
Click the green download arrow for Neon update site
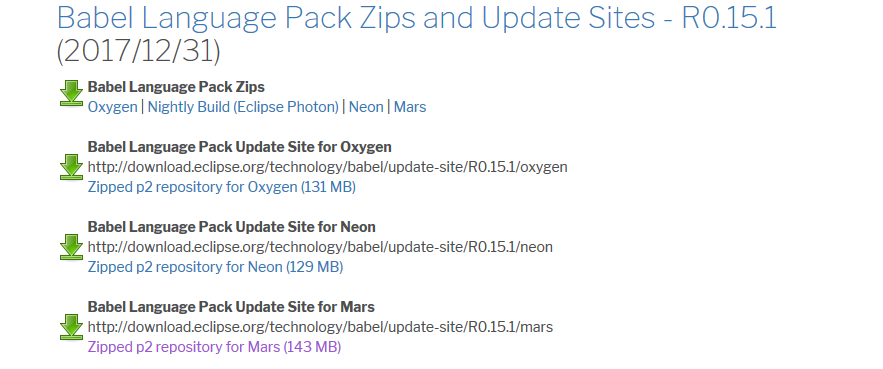tap(71, 248)
